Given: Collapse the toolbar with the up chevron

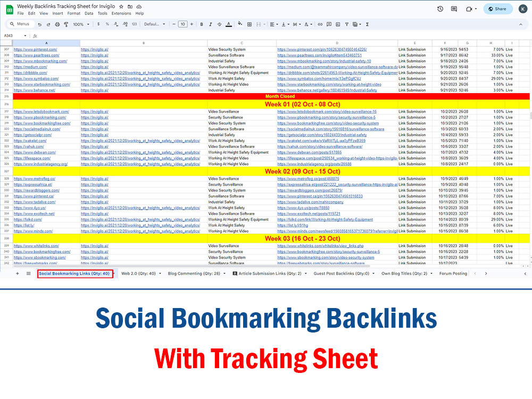Looking at the screenshot, I should click(520, 24).
